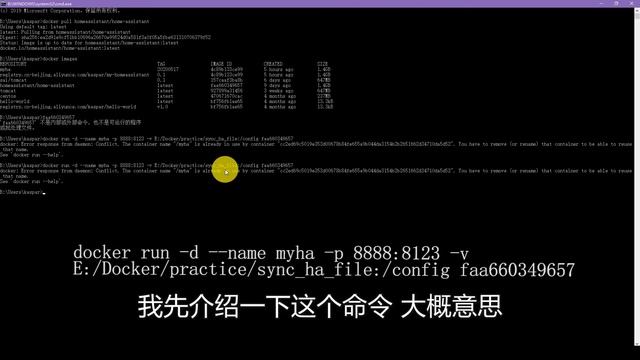Click '9 days ago' in the home-assistant row
The image size is (640, 360).
(277, 86)
